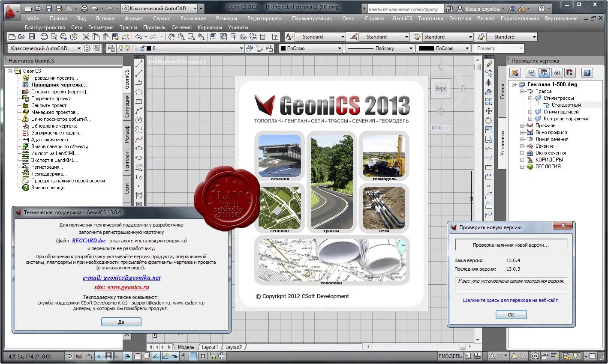Screen dimensions: 608x364
Task: Toggle layer freeze sun icon
Action: click(128, 48)
